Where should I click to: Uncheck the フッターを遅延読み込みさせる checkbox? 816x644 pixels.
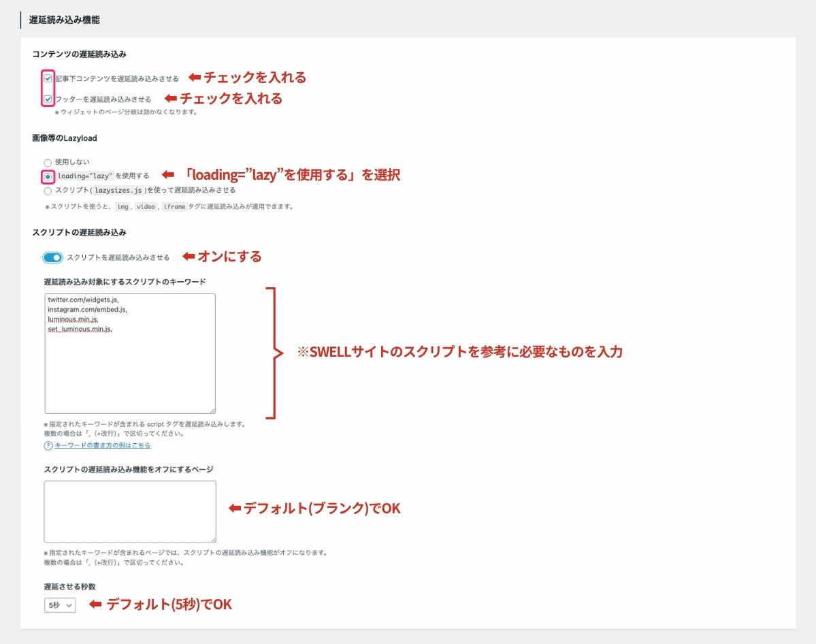[x=47, y=99]
